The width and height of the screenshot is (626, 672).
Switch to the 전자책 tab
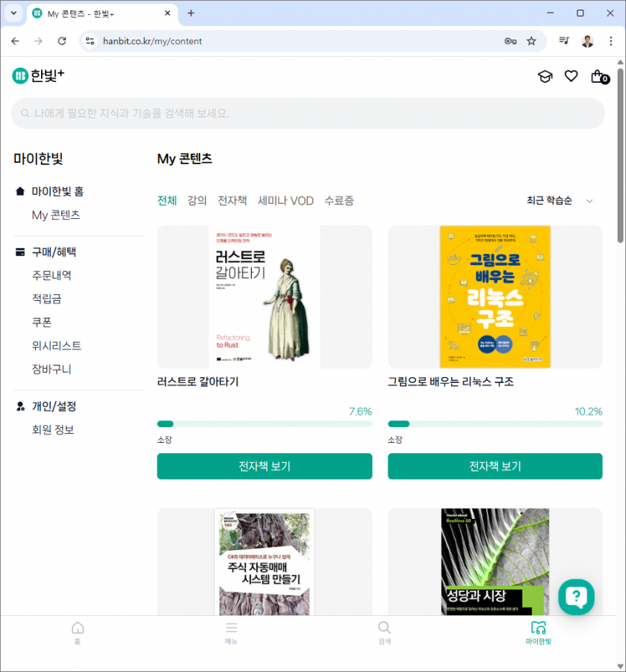[232, 201]
